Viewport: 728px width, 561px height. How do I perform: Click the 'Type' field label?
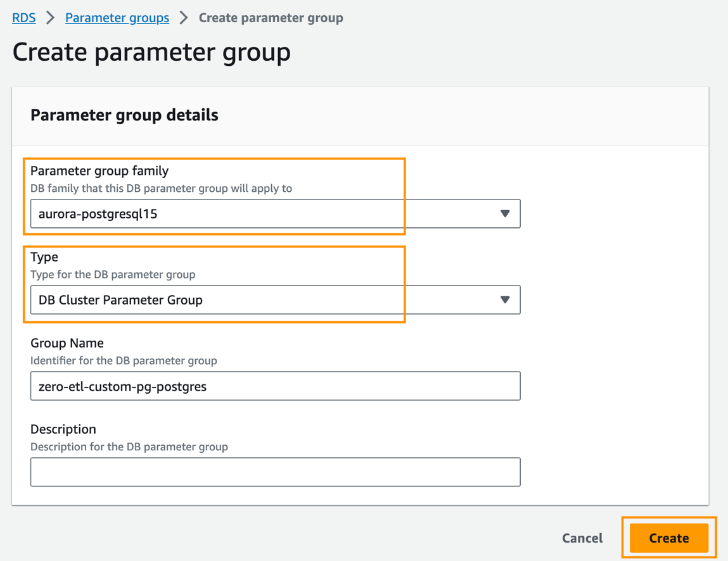(44, 257)
